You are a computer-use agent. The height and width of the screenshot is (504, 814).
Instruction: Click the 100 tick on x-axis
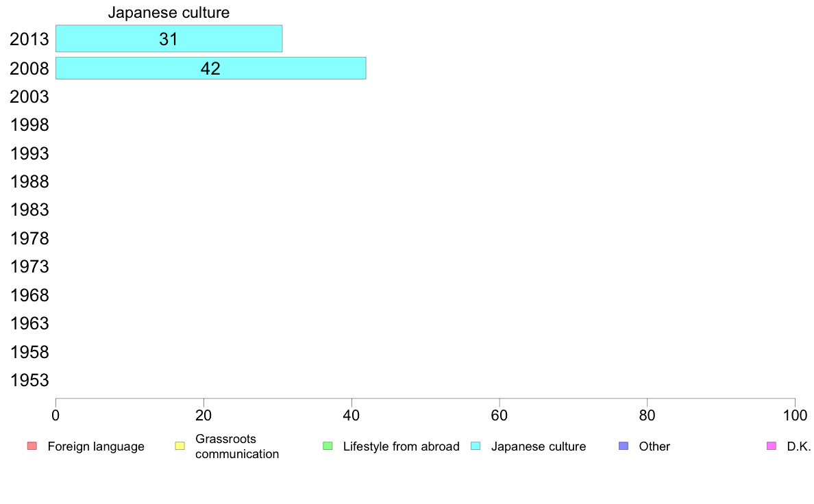pyautogui.click(x=795, y=415)
